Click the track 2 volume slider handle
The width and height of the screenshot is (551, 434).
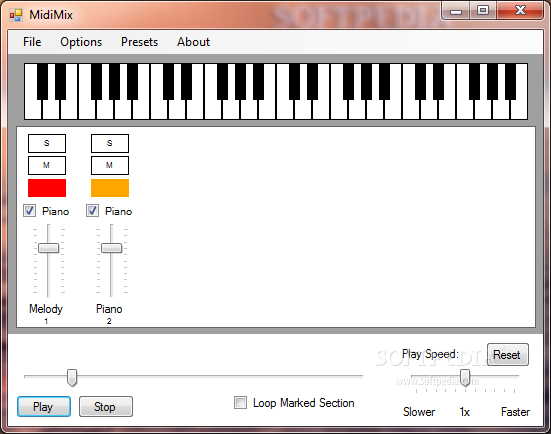pyautogui.click(x=111, y=248)
